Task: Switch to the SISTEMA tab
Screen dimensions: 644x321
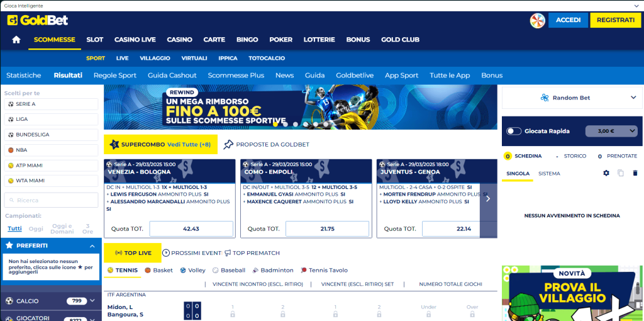Action: [549, 174]
